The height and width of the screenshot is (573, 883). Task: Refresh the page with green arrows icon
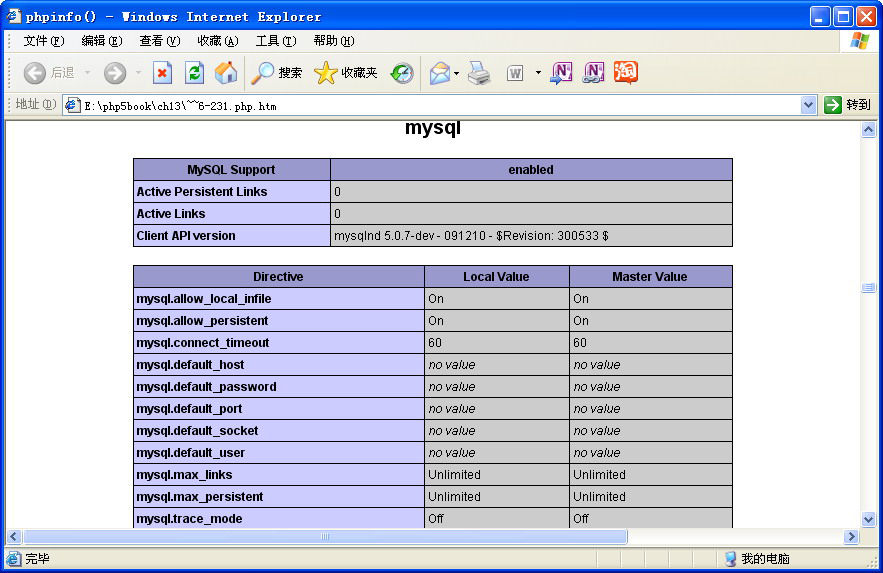point(194,73)
